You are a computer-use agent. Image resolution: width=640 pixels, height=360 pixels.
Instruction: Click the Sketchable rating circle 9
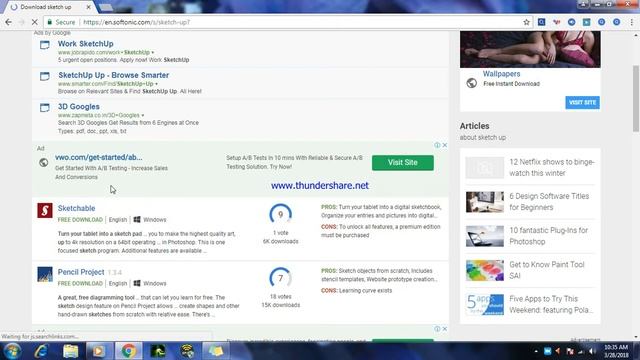(280, 214)
